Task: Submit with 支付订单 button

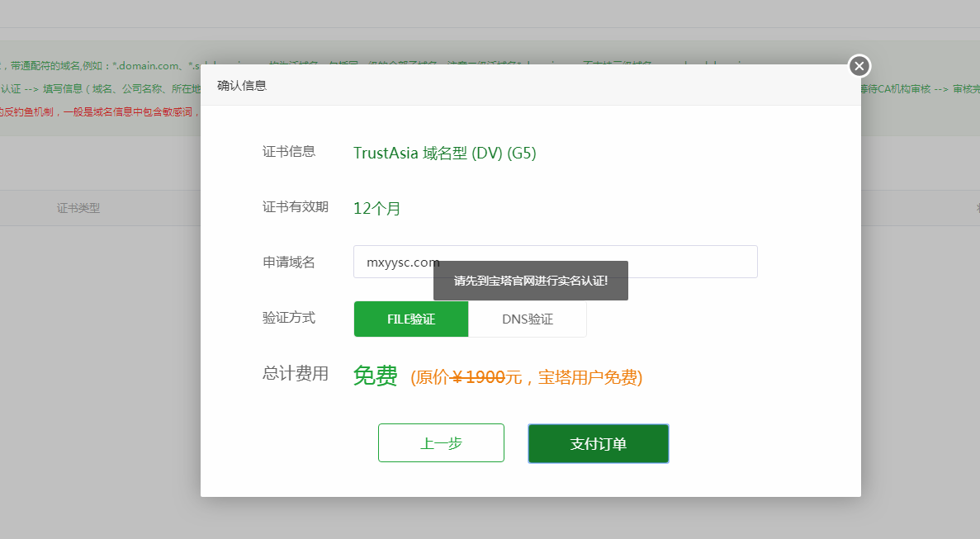Action: (598, 443)
